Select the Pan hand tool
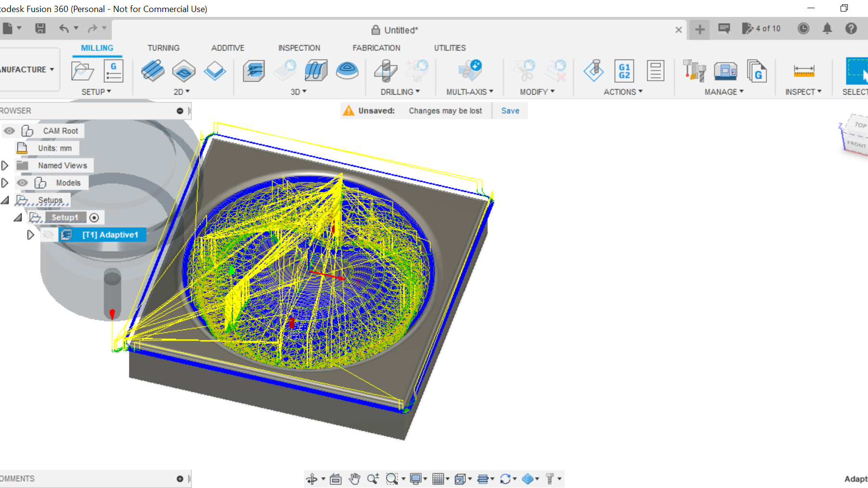868x488 pixels. tap(354, 479)
